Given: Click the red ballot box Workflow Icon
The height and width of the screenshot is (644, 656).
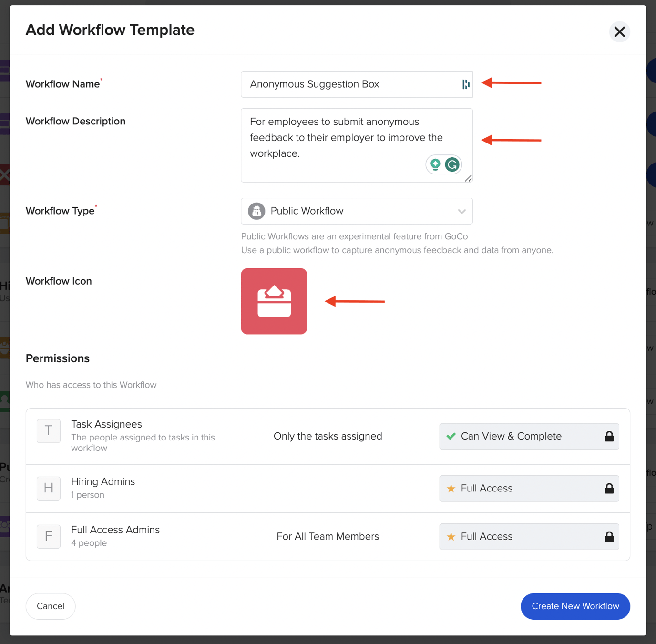Looking at the screenshot, I should pyautogui.click(x=274, y=301).
